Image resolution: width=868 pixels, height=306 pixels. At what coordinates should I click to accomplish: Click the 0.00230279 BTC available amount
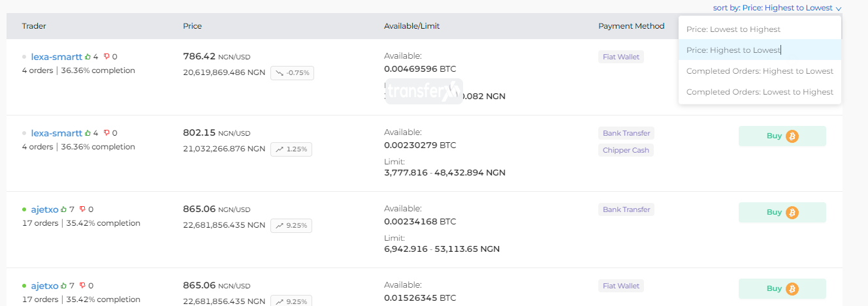[420, 145]
